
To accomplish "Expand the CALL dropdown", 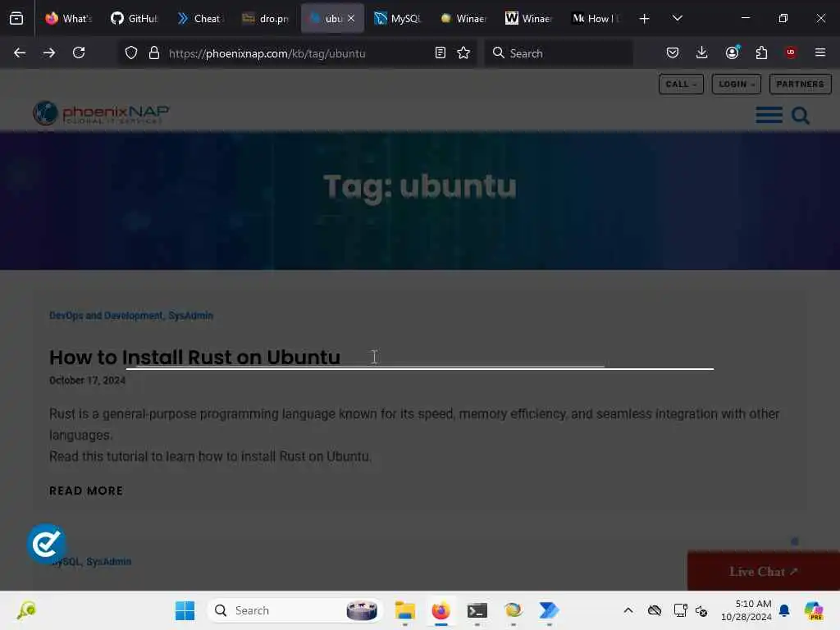I will tap(681, 84).
